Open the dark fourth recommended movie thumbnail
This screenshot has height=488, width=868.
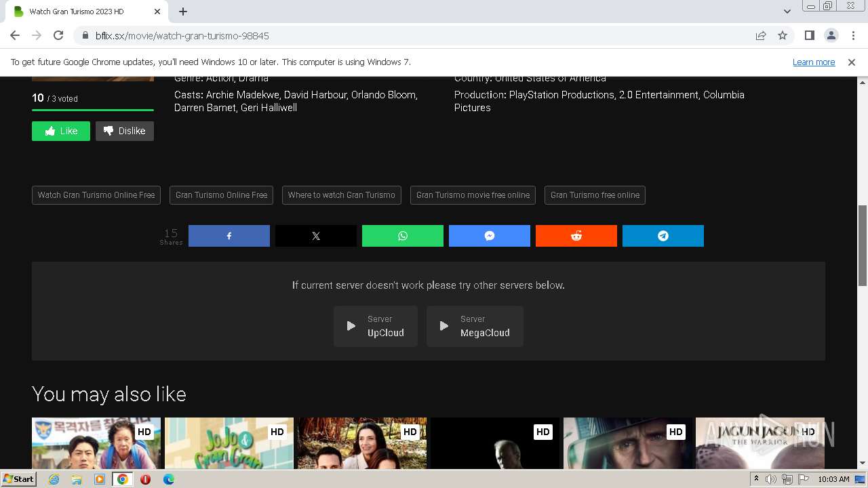coord(495,443)
